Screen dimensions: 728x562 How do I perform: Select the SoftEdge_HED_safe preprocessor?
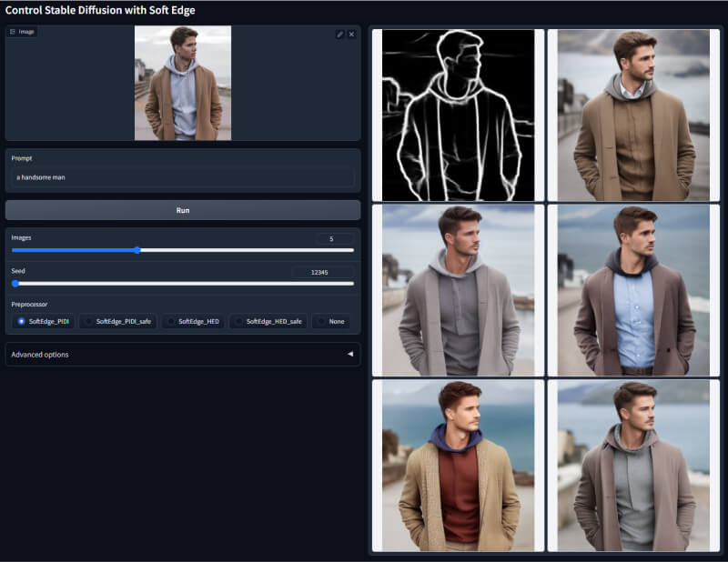268,321
